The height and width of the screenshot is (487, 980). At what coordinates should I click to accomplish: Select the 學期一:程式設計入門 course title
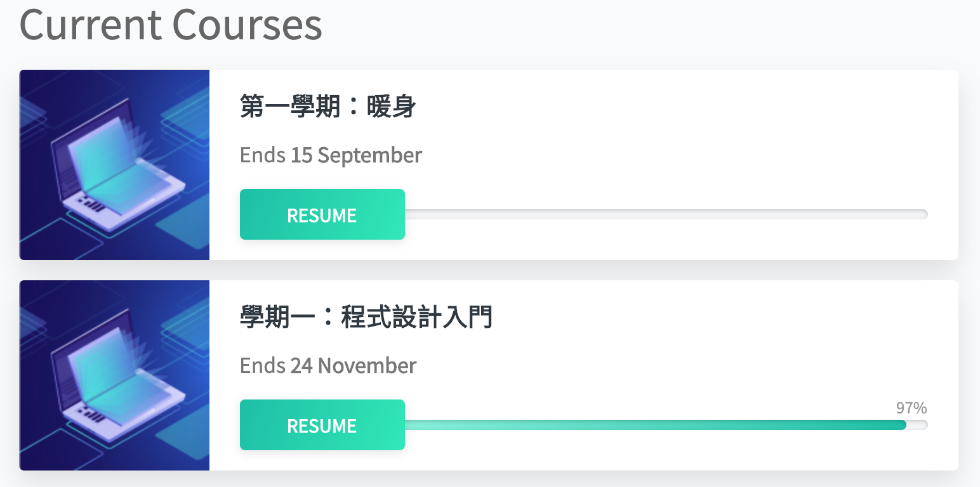click(x=366, y=317)
